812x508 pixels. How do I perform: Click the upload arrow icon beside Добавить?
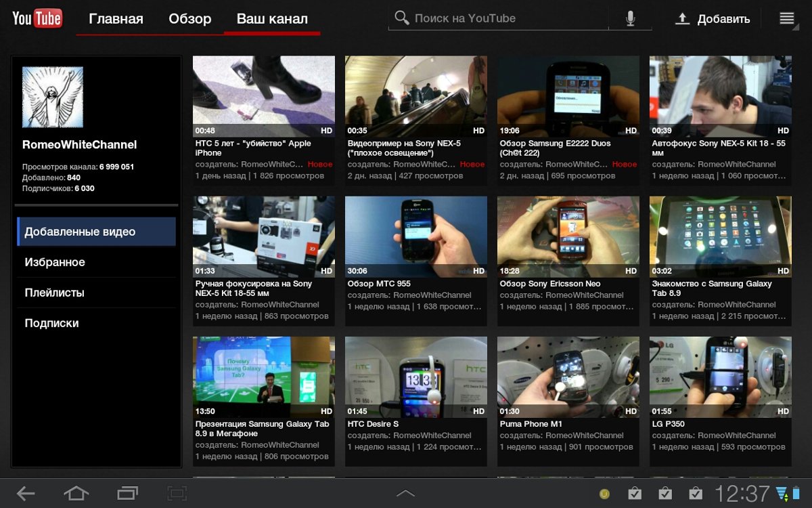(x=683, y=19)
